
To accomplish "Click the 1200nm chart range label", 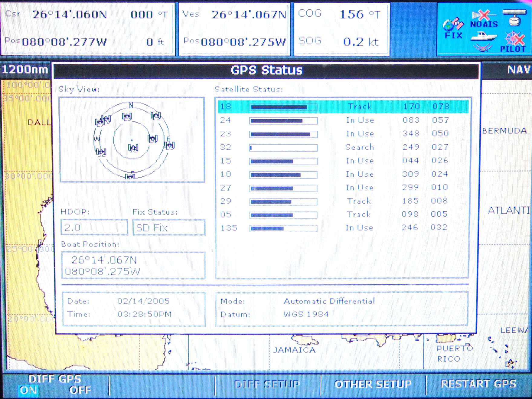I will 25,70.
